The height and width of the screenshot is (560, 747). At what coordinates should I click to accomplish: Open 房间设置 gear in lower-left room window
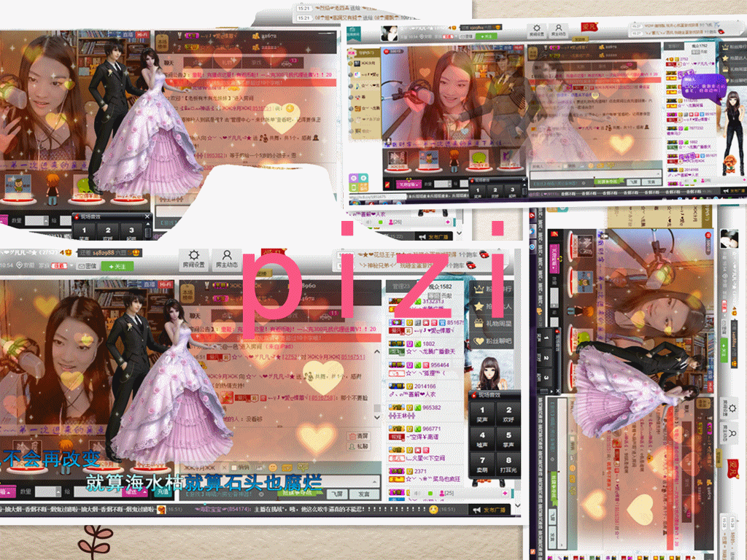(x=193, y=259)
